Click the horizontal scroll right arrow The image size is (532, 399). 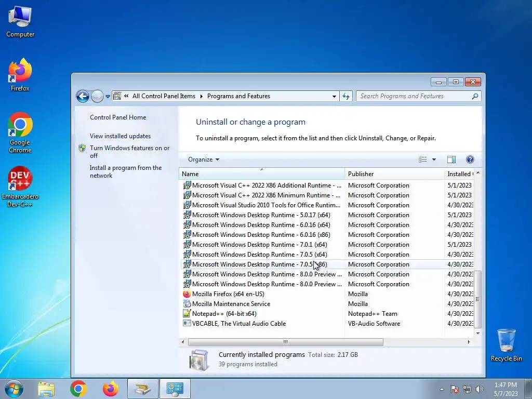click(x=469, y=342)
